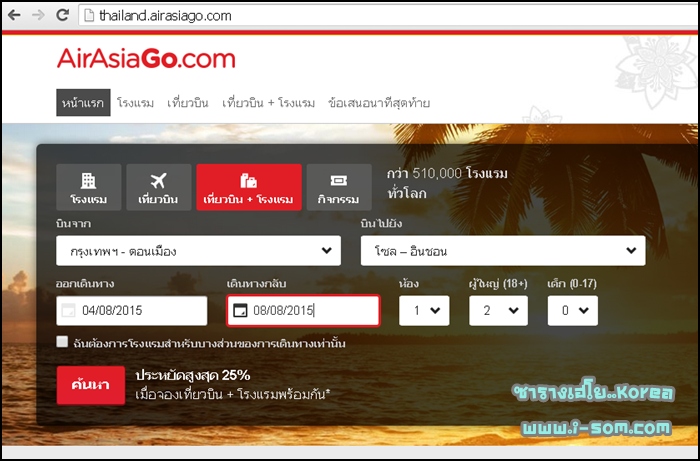Open หน้าแรก in the top navigation
The height and width of the screenshot is (461, 700).
pos(83,103)
